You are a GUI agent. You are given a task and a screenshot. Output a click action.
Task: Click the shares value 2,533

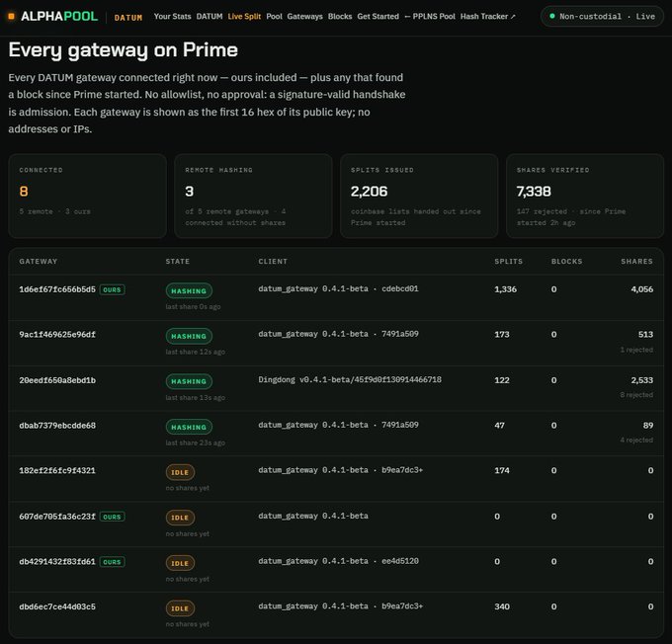642,380
